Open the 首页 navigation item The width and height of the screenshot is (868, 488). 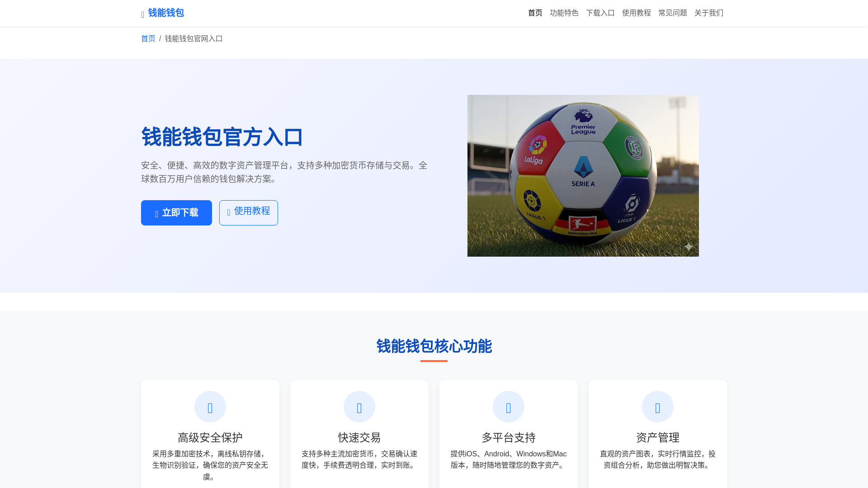(x=535, y=13)
